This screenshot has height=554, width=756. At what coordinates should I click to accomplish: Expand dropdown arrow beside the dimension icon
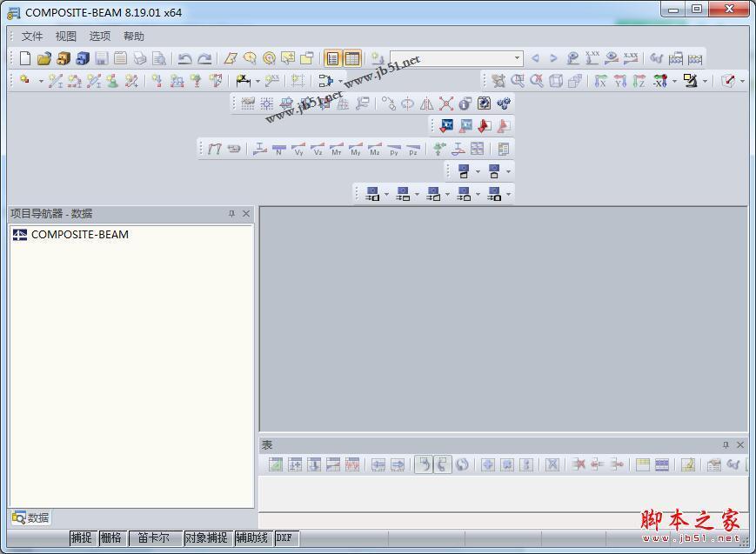click(x=258, y=81)
